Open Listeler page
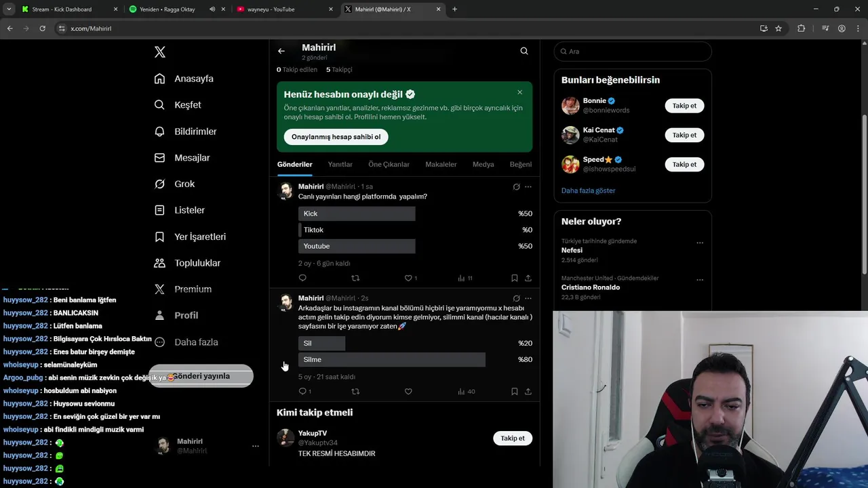 (179, 210)
